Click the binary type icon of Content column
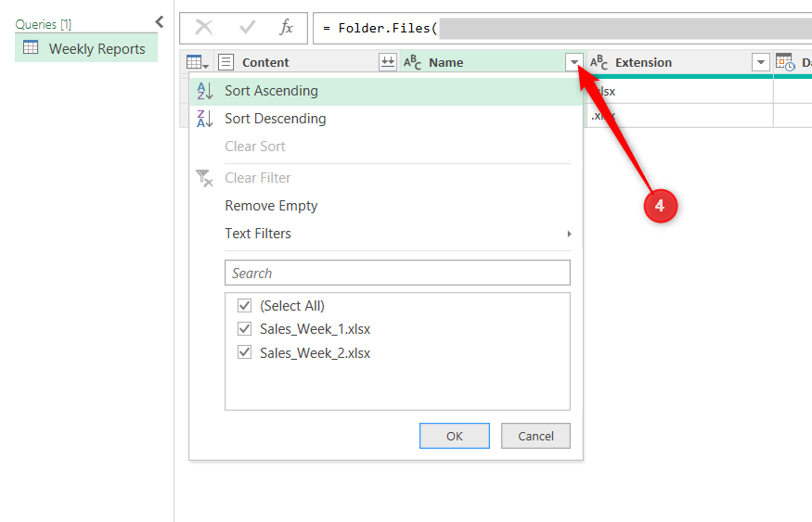This screenshot has height=522, width=812. click(226, 62)
